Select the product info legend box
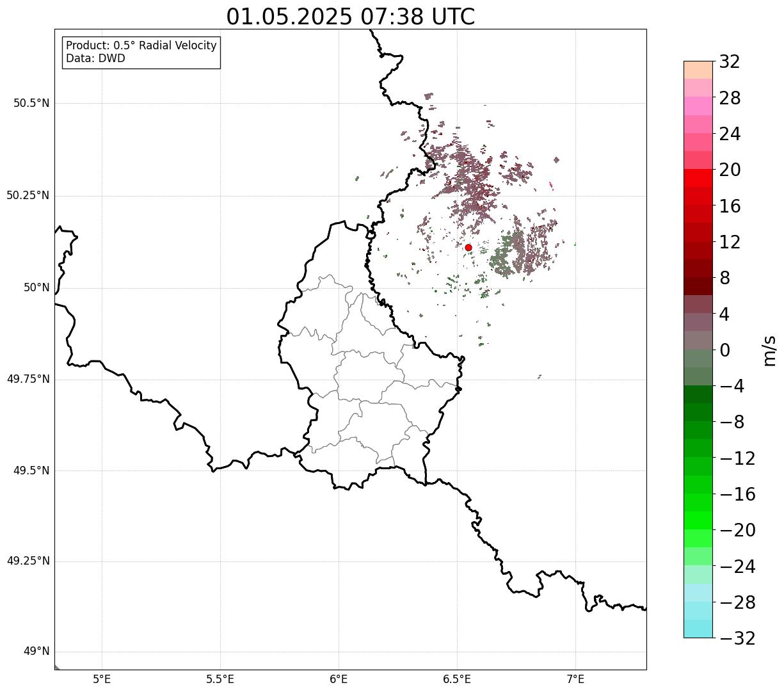The height and width of the screenshot is (692, 784). pyautogui.click(x=141, y=52)
